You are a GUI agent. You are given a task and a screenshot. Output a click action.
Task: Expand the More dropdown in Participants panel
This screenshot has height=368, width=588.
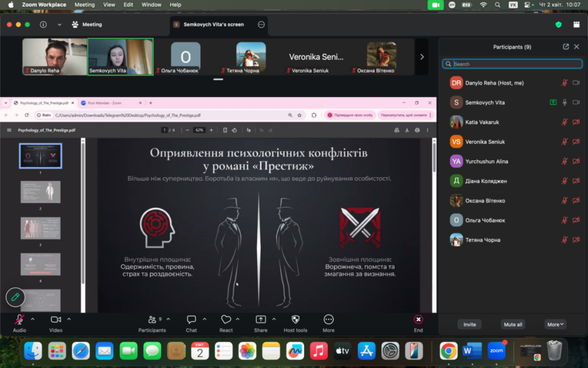555,324
